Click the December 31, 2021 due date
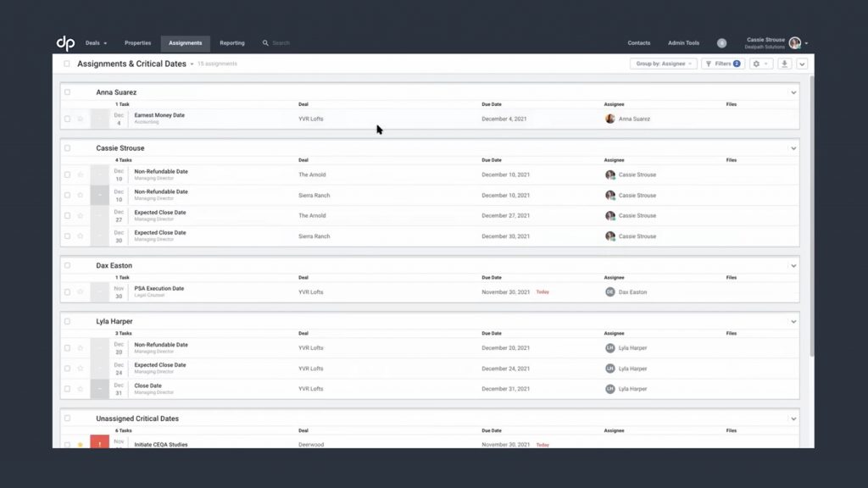The width and height of the screenshot is (868, 488). (505, 389)
